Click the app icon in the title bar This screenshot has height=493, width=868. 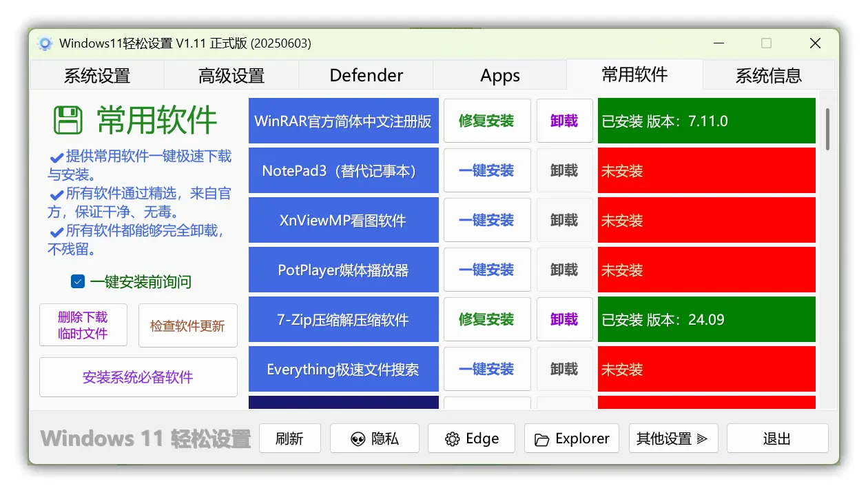point(45,43)
